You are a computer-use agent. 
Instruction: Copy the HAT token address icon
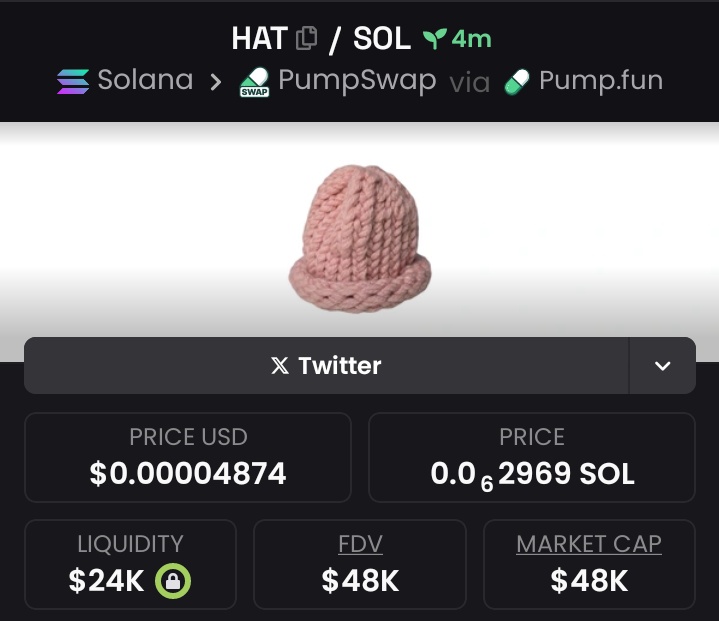click(x=306, y=38)
